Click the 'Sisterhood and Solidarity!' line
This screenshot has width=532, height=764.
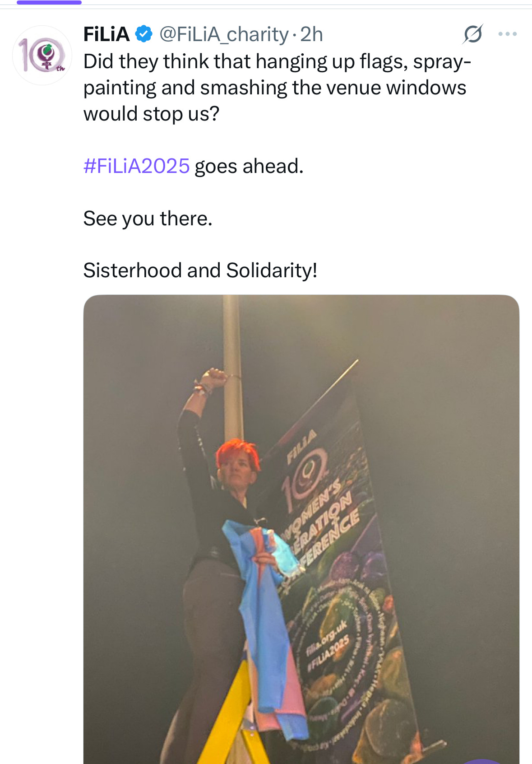[200, 270]
